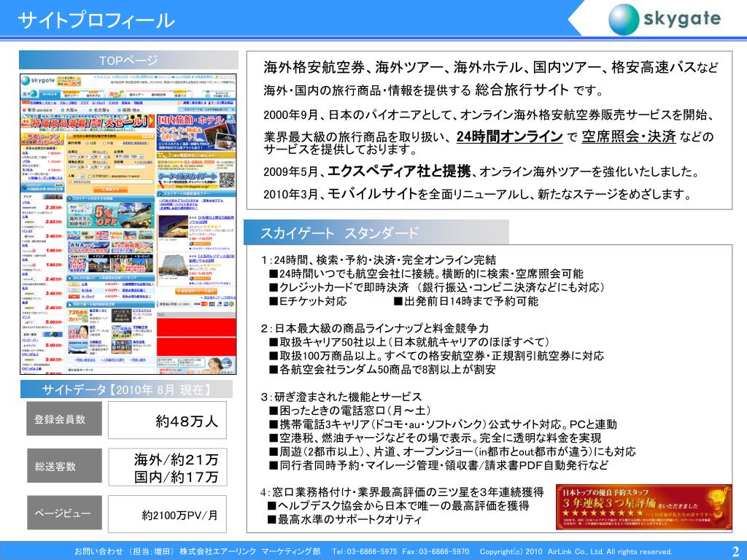Click the lower red block in the thumbnail
747x560 pixels.
coord(196,346)
